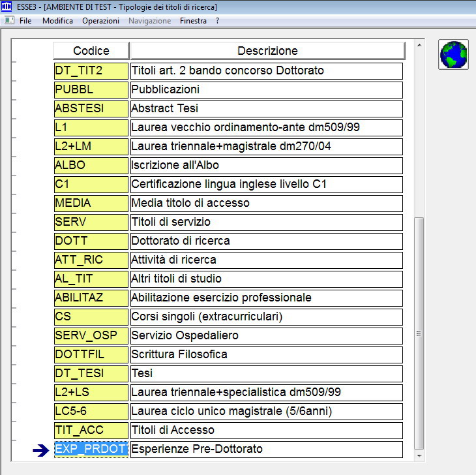The width and height of the screenshot is (476, 475).
Task: Open the Finestra menu
Action: coord(193,21)
